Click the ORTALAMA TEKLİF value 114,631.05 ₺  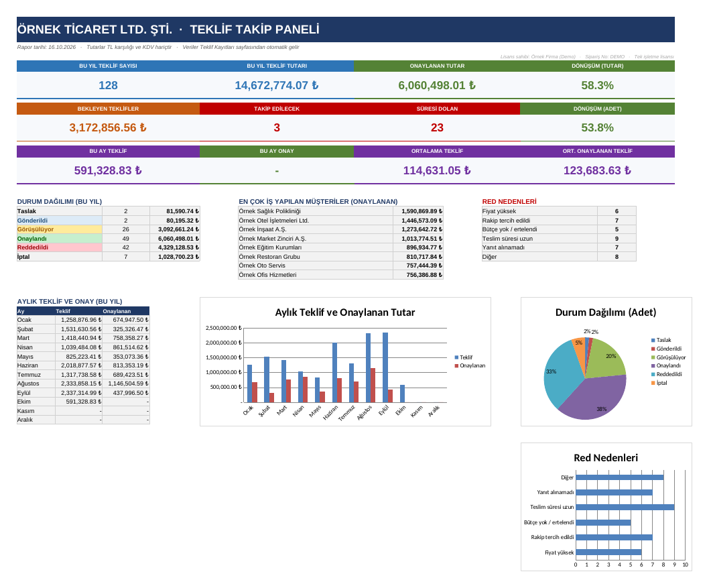coord(437,170)
